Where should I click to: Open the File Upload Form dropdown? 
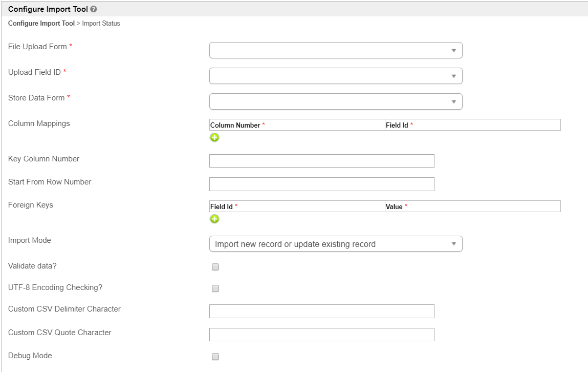tap(336, 50)
